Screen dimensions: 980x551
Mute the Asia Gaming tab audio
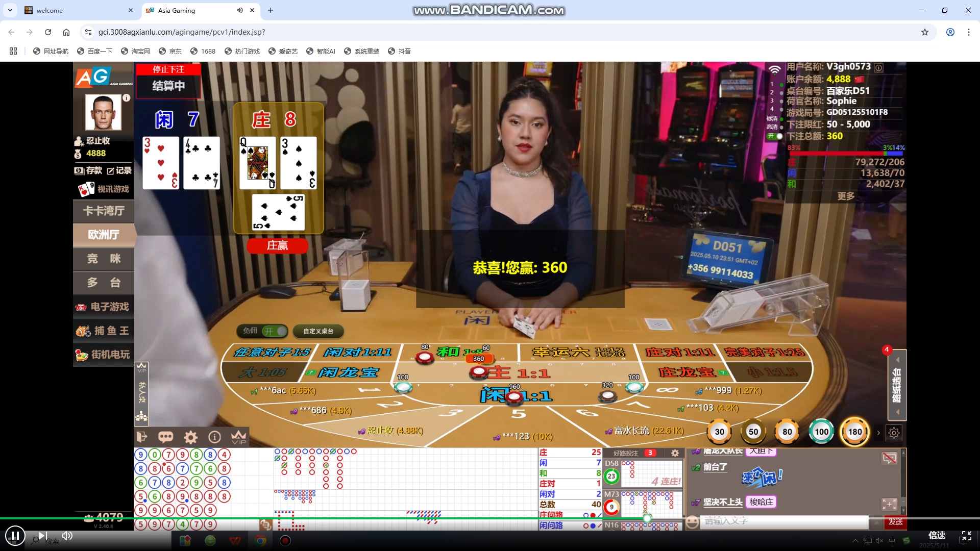[240, 10]
